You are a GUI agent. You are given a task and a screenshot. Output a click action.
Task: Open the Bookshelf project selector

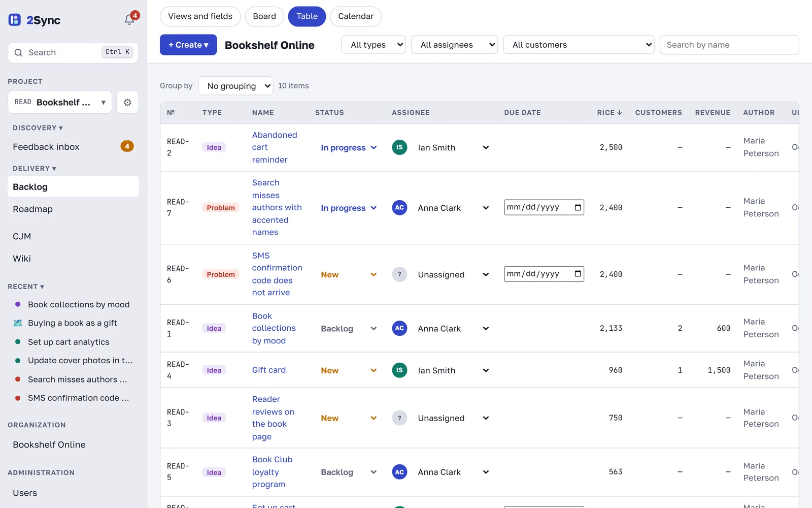click(60, 102)
